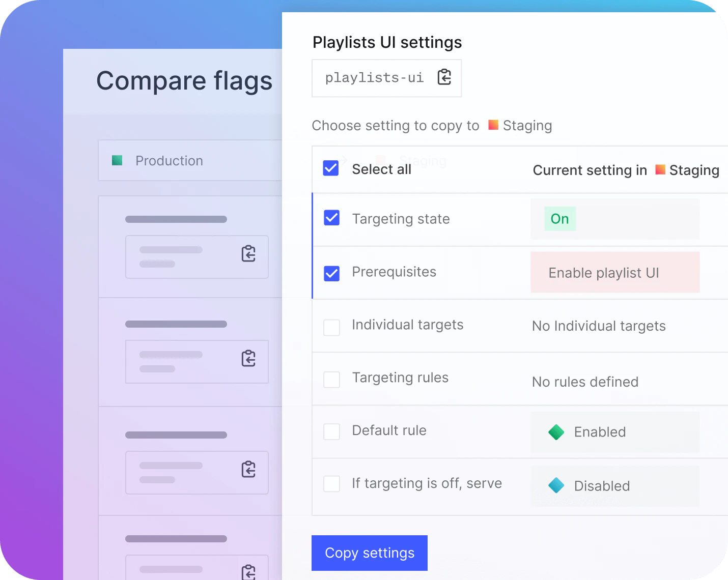This screenshot has height=580, width=728.
Task: Check the Default rule checkbox
Action: click(x=331, y=432)
